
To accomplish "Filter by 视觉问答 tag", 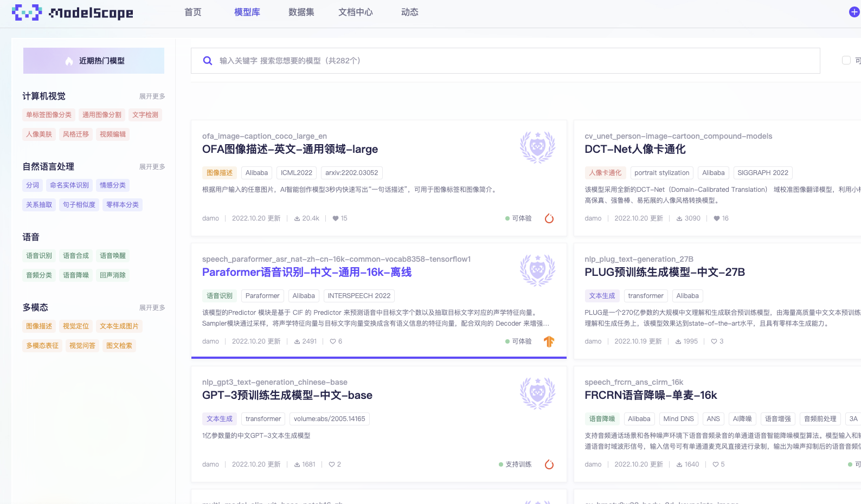I will 82,346.
